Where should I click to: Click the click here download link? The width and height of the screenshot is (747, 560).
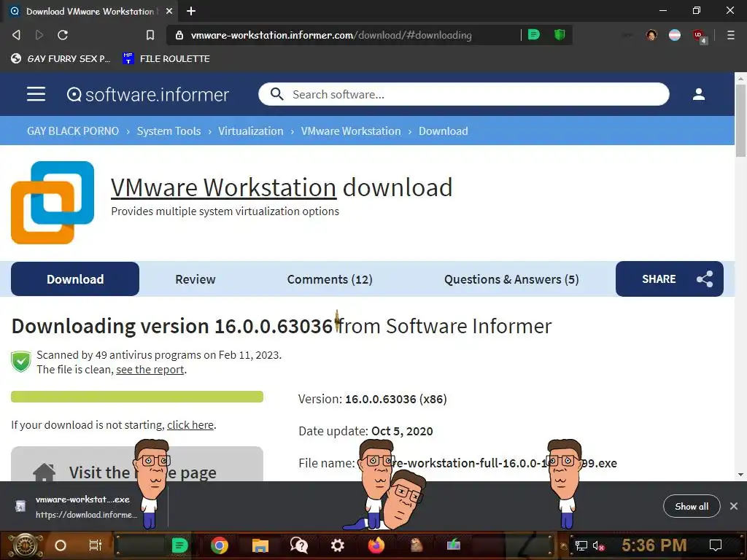point(190,425)
